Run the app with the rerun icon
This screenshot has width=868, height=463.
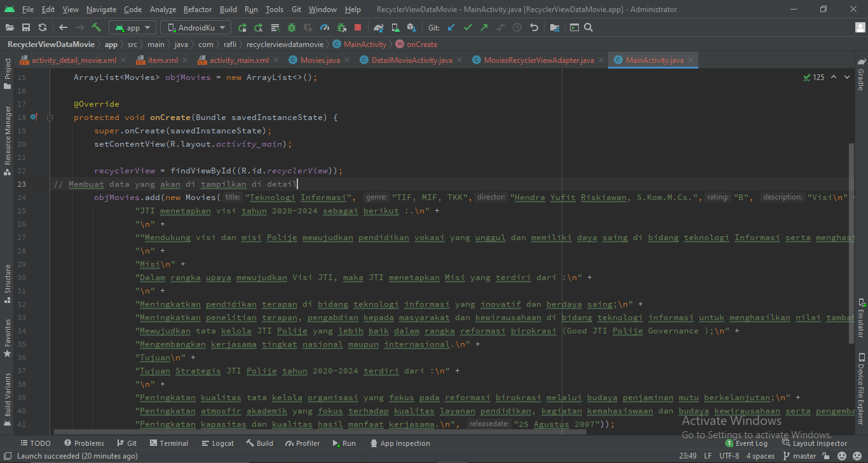coord(242,27)
